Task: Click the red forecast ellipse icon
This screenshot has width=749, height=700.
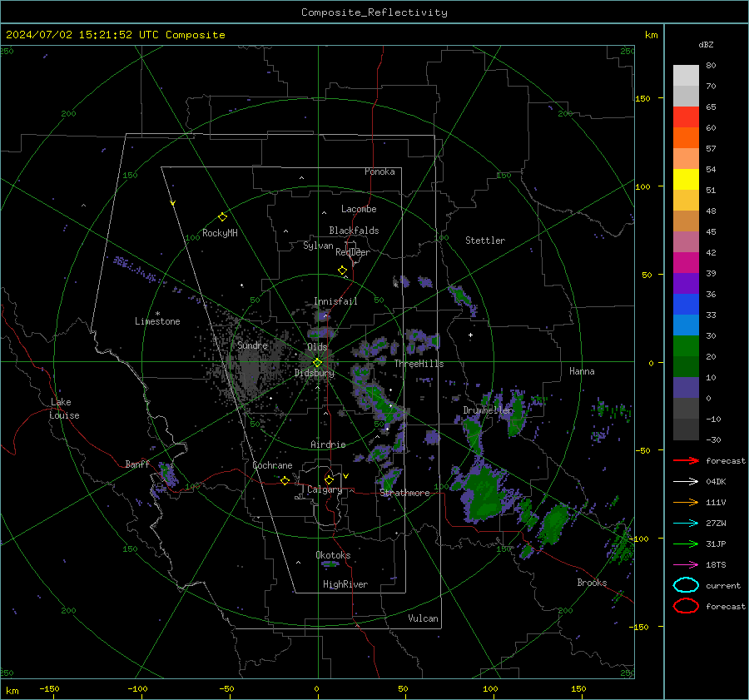Action: pos(686,606)
